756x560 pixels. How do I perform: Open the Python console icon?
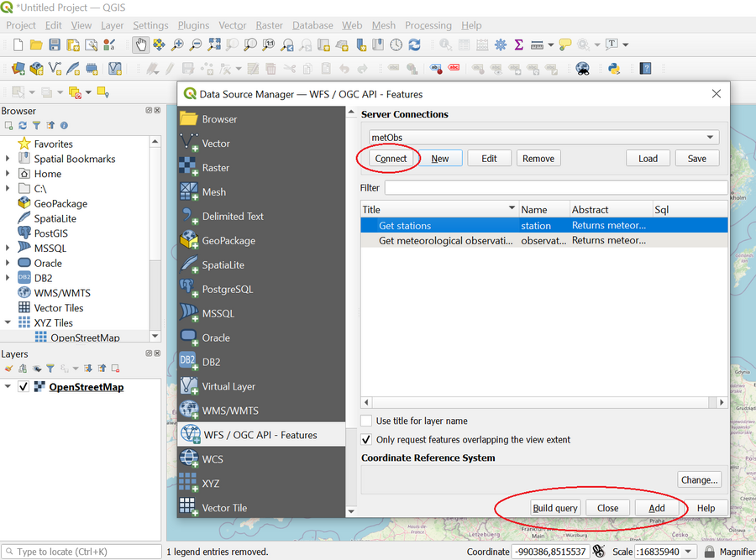click(x=614, y=69)
